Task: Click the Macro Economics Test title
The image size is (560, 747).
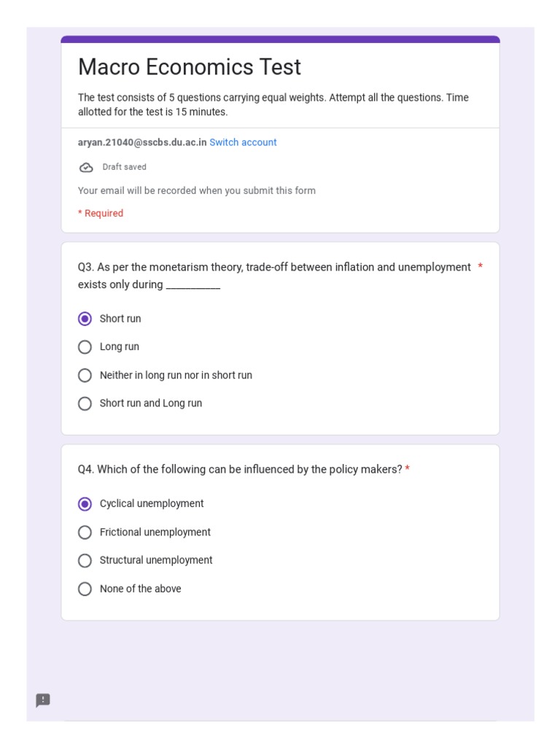Action: click(x=189, y=67)
